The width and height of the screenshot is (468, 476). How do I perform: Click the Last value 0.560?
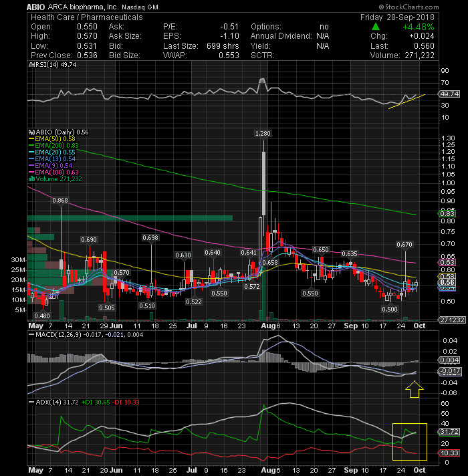[x=424, y=46]
